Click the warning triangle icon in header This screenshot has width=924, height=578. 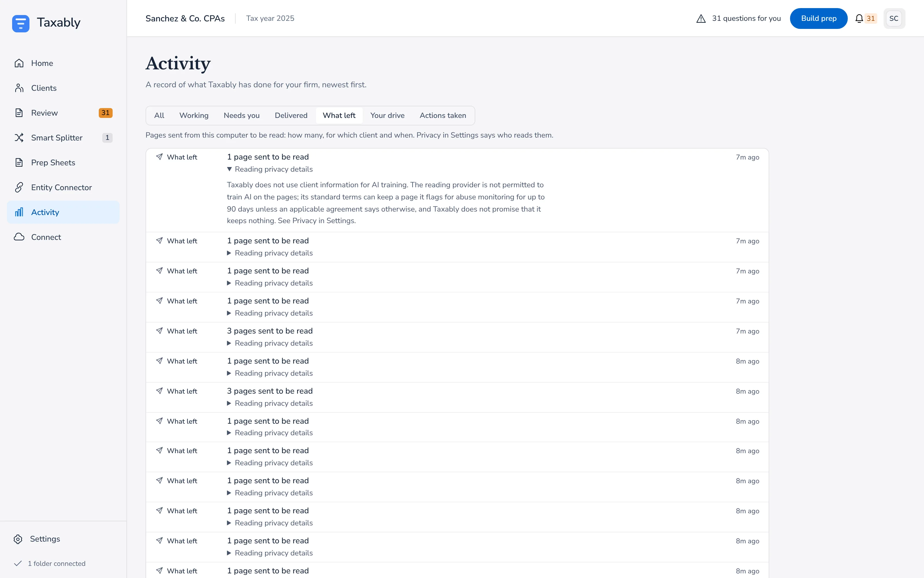(x=701, y=18)
